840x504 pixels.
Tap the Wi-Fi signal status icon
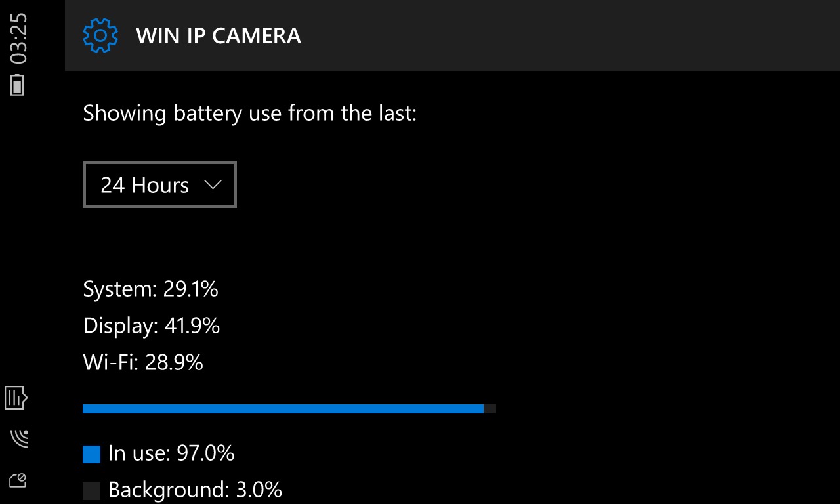coord(19,438)
